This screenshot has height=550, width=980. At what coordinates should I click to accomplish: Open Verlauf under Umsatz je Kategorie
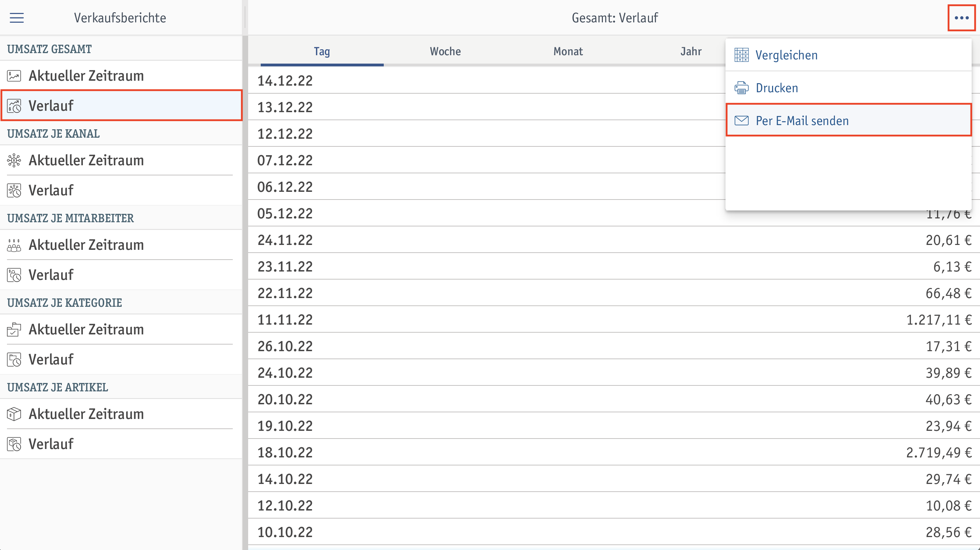pyautogui.click(x=121, y=360)
